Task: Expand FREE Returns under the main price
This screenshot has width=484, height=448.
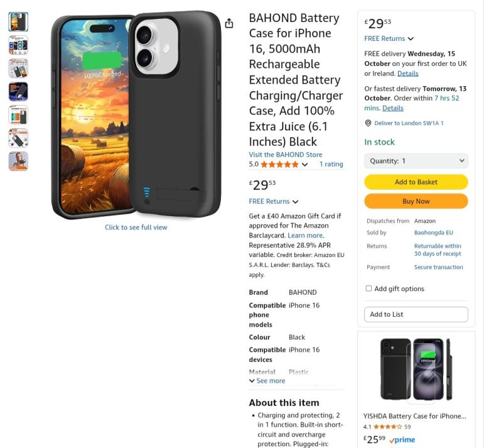Action: 274,202
